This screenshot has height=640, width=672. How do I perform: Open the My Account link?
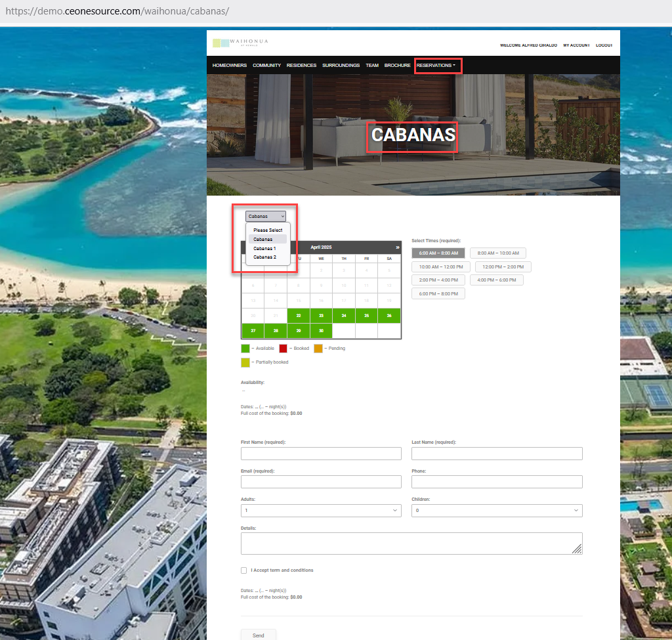576,45
